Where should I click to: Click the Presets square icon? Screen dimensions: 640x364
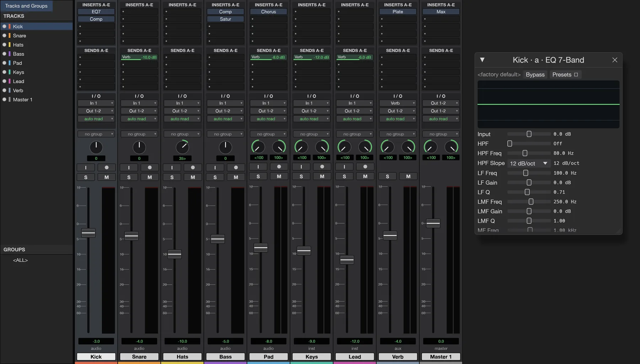576,75
